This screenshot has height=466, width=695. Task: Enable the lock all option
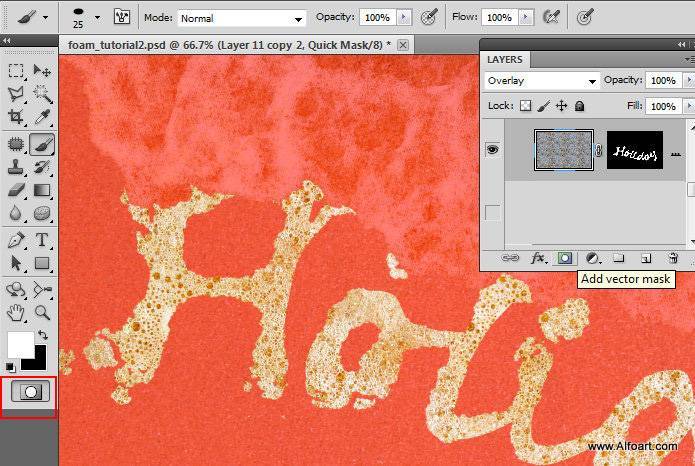pos(580,106)
